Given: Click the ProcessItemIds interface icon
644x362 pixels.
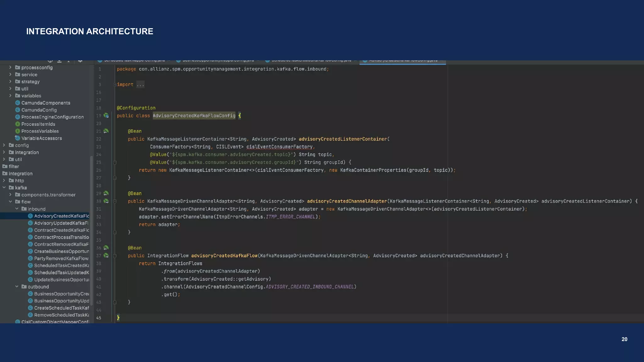Looking at the screenshot, I should tap(18, 124).
